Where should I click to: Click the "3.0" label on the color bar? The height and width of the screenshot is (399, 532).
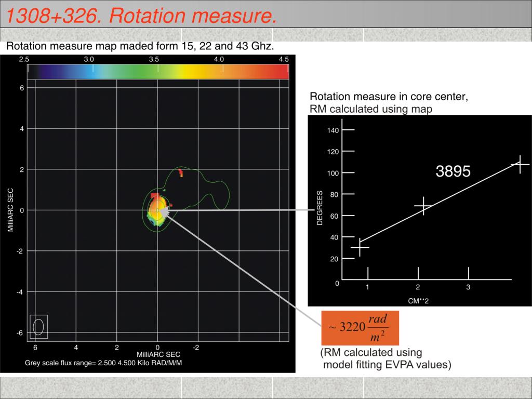(x=89, y=59)
